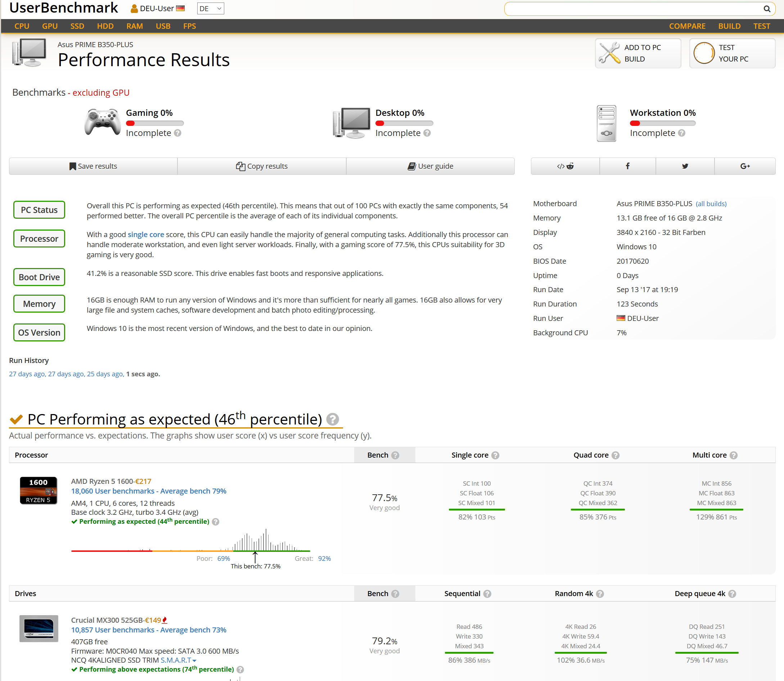
Task: Click the search magnifier icon
Action: coord(766,9)
